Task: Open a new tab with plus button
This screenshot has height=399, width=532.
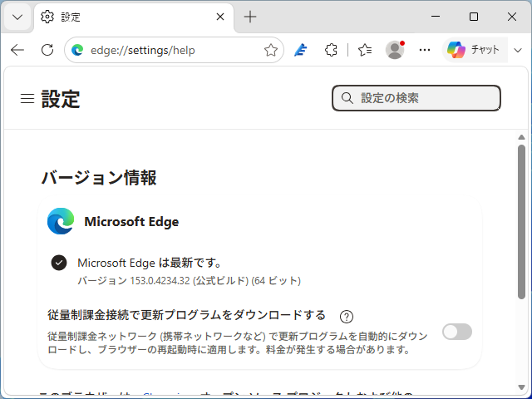Action: (x=250, y=17)
